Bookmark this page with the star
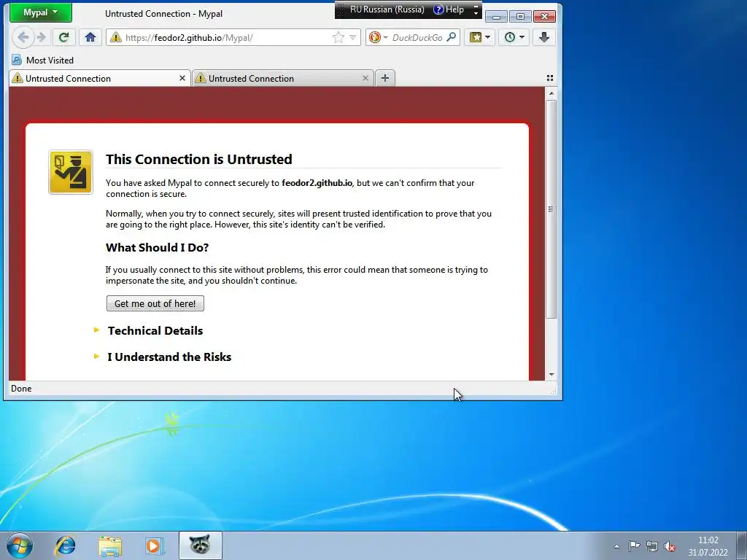Screen dimensions: 747x560 (x=338, y=38)
